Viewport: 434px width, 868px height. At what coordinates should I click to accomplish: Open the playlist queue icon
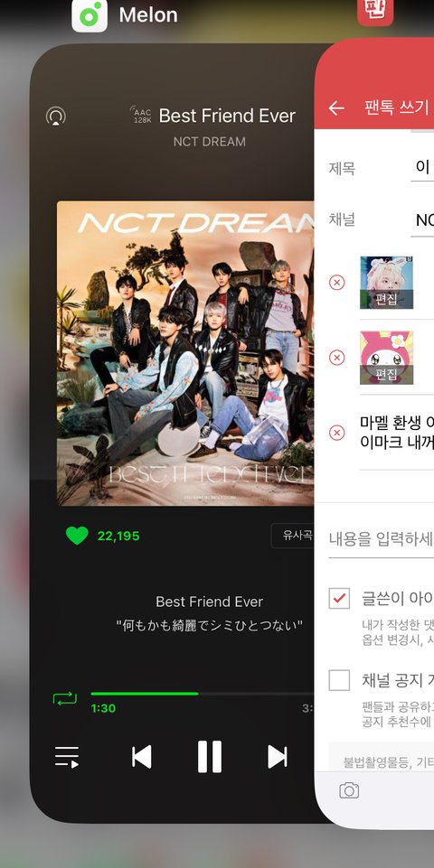click(67, 757)
